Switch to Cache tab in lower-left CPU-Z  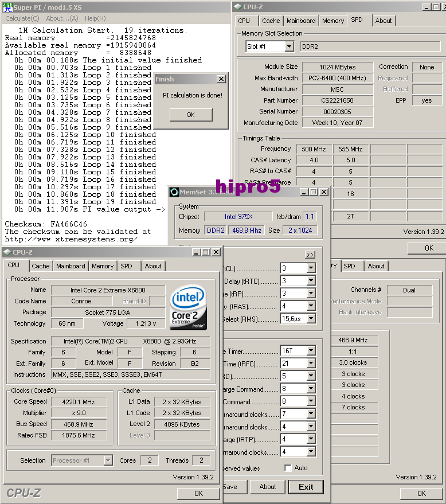[x=41, y=266]
